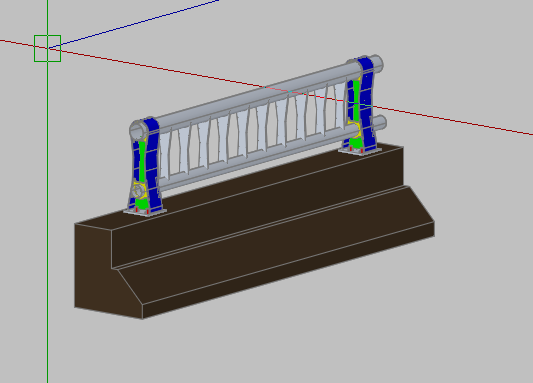Viewport: 533px width, 383px height.
Task: Click the green square origin marker
Action: [x=48, y=48]
